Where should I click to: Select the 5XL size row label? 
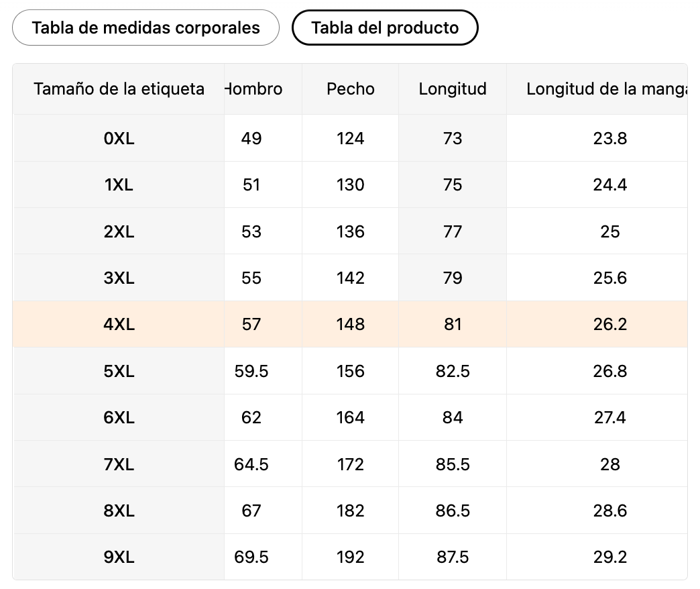point(119,371)
